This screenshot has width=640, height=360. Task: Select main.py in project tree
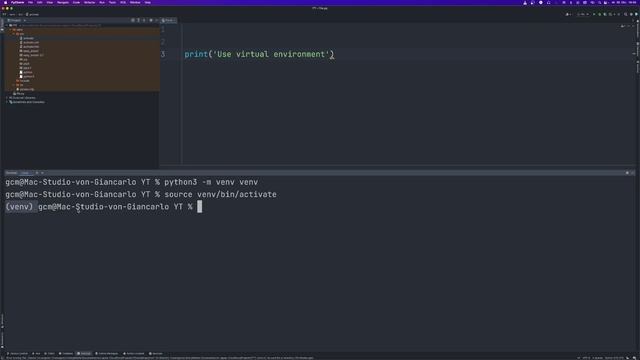pyautogui.click(x=19, y=93)
